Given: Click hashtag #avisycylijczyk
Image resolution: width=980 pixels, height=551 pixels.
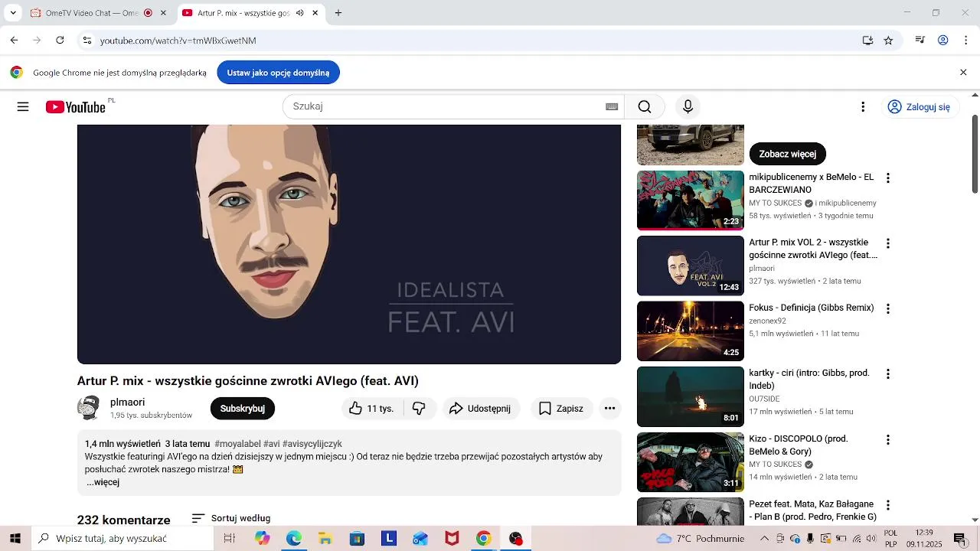Looking at the screenshot, I should coord(312,444).
